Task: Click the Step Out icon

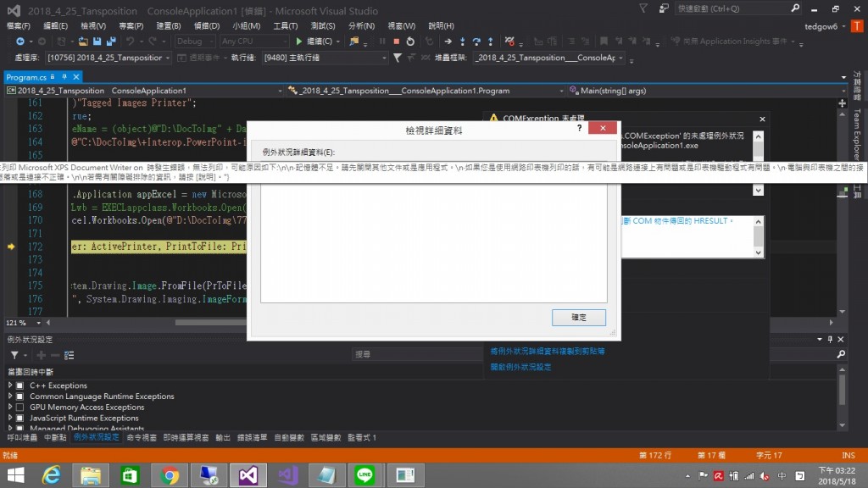Action: [x=491, y=42]
